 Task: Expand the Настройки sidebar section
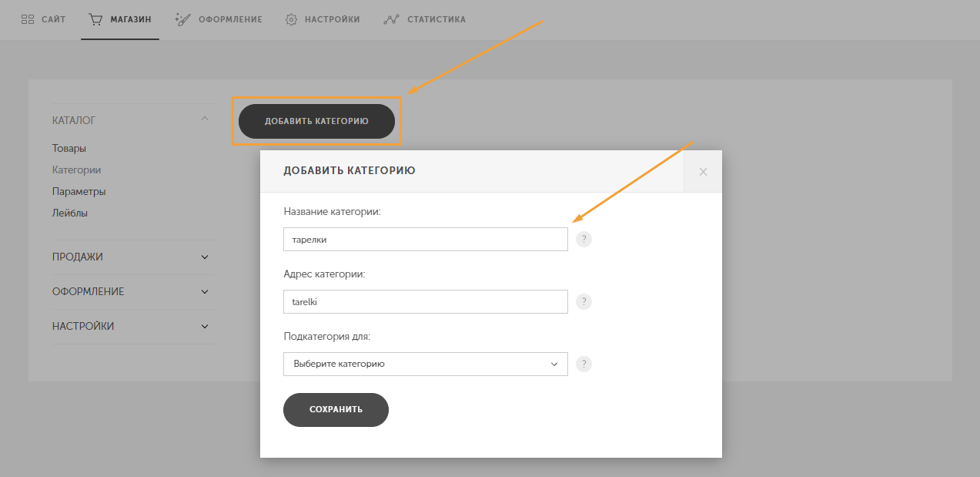[x=133, y=327]
